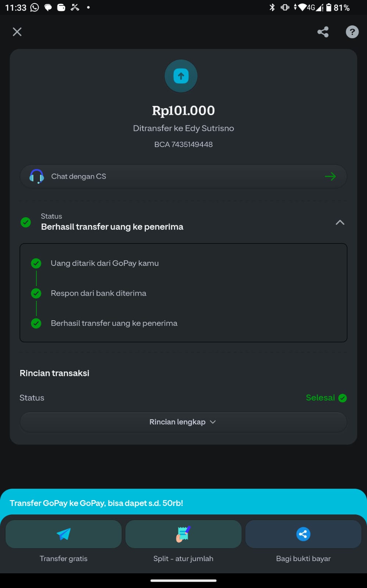Tap the WhatsApp status bar notification icon
The height and width of the screenshot is (588, 367).
click(x=35, y=7)
